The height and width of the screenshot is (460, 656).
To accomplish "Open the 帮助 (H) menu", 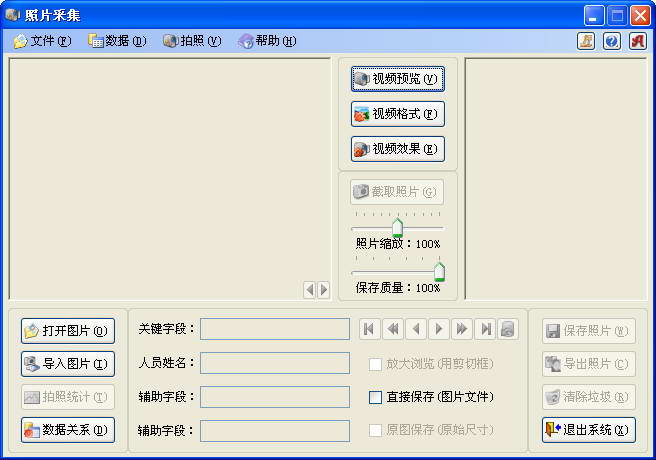I will click(267, 41).
